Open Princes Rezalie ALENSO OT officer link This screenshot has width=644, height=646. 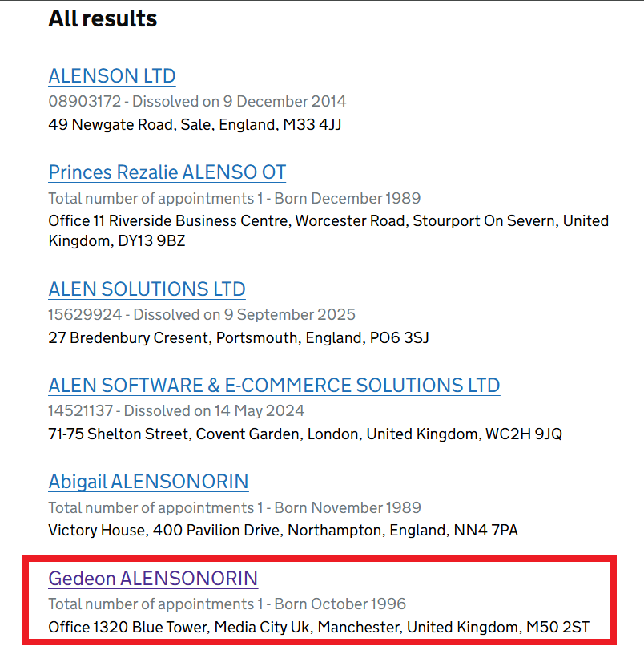click(x=167, y=172)
